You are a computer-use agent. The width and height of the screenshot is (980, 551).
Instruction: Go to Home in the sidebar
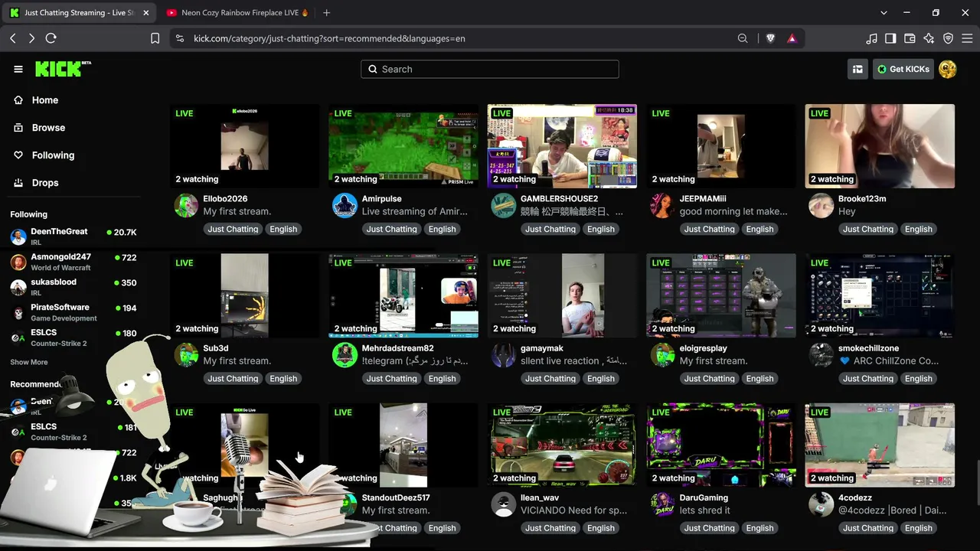(45, 100)
